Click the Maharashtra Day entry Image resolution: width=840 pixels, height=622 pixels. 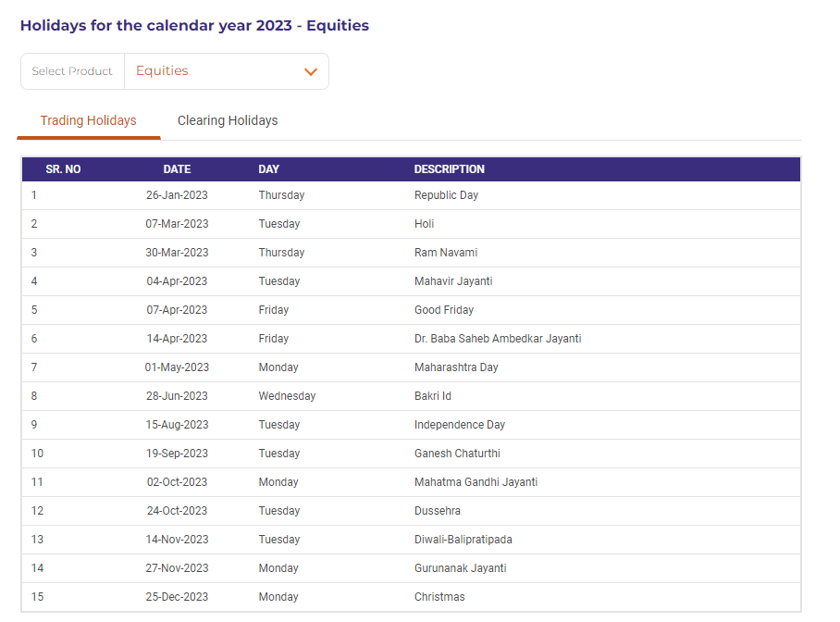(456, 367)
